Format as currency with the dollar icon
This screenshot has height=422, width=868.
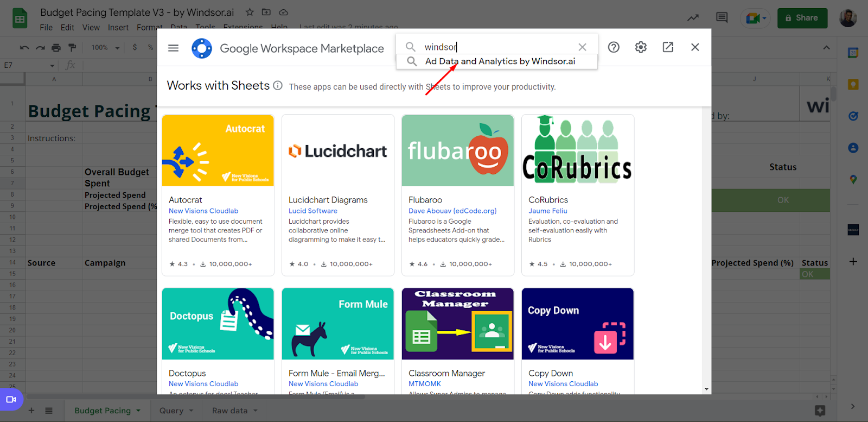click(x=135, y=47)
